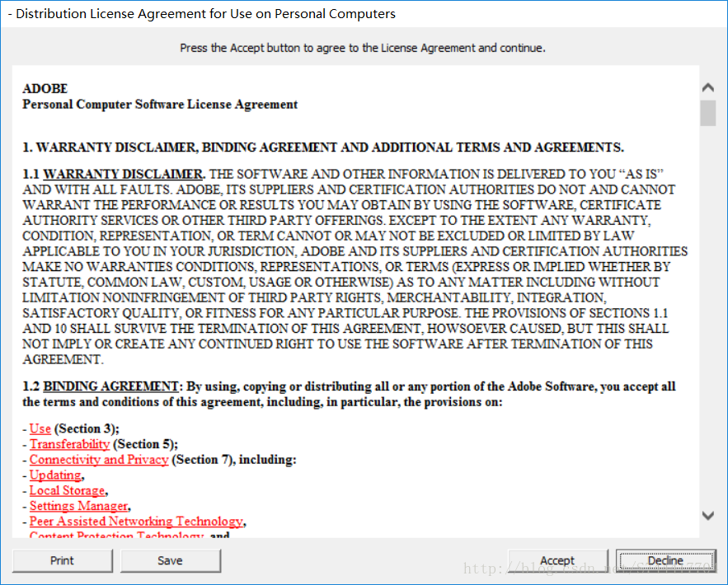
Task: Click the ADOBE heading in the agreement
Action: [x=45, y=89]
